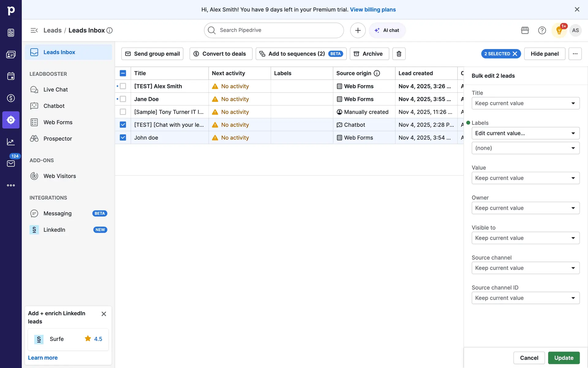Click the plus quick add button

pyautogui.click(x=358, y=30)
